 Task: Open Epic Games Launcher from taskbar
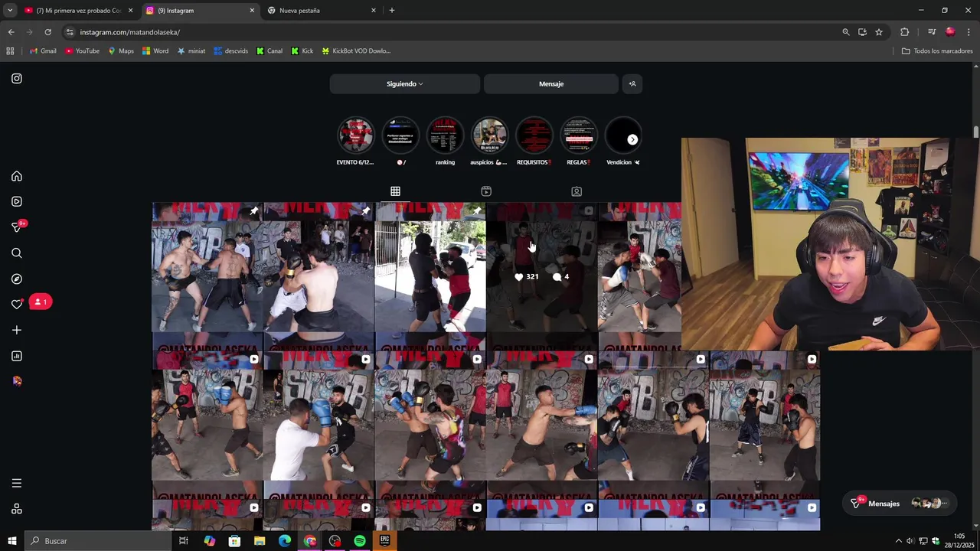tap(385, 541)
